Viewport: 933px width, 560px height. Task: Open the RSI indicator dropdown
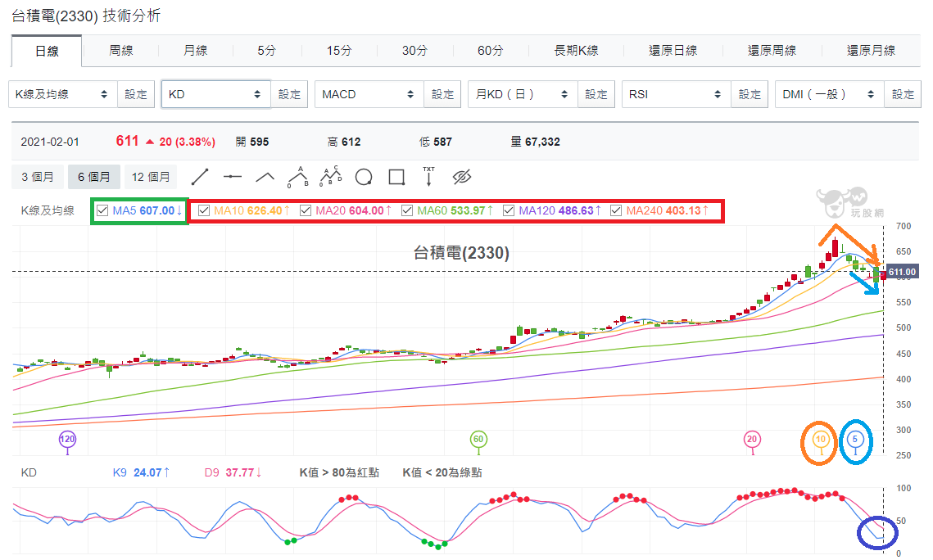coord(677,94)
